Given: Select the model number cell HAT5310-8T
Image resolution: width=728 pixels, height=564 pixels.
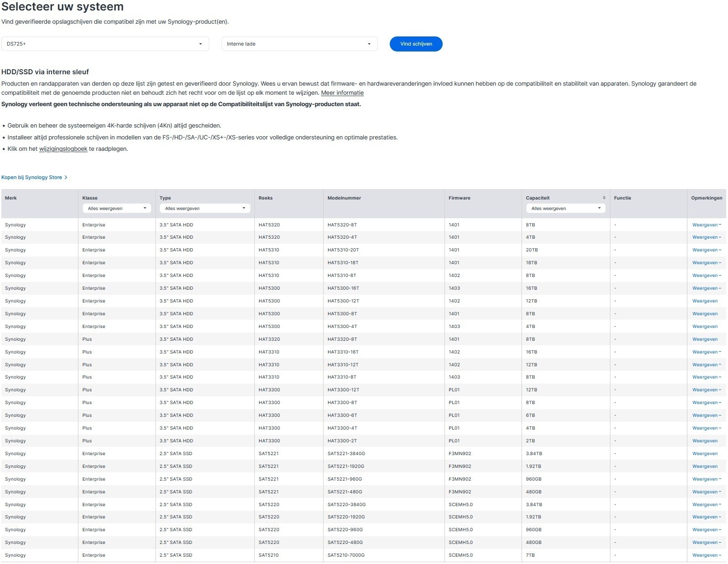Looking at the screenshot, I should click(342, 276).
